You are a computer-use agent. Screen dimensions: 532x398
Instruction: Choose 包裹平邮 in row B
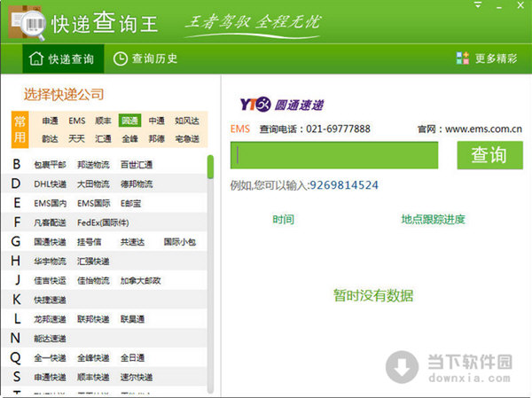click(x=50, y=165)
